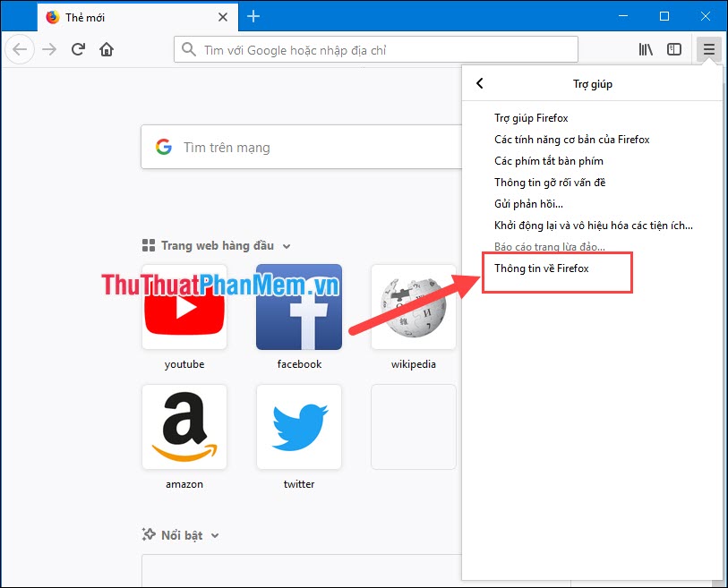Screen dimensions: 728x588
Task: Select the youtube site shortcut
Action: click(x=184, y=307)
